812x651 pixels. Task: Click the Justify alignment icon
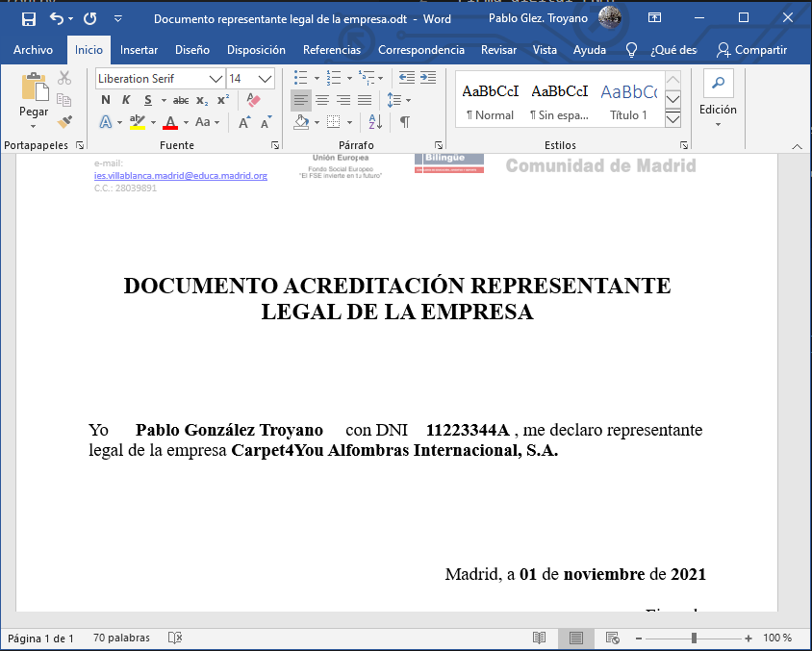click(x=365, y=100)
